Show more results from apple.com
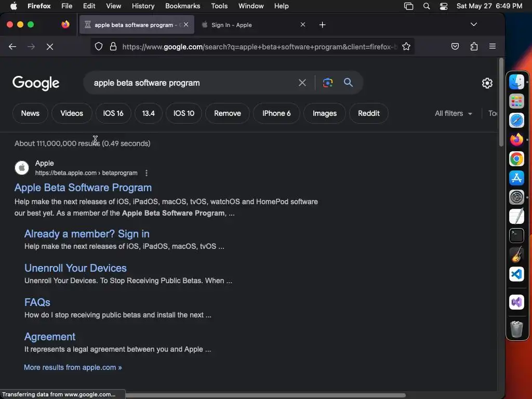Image resolution: width=532 pixels, height=399 pixels. coord(73,367)
